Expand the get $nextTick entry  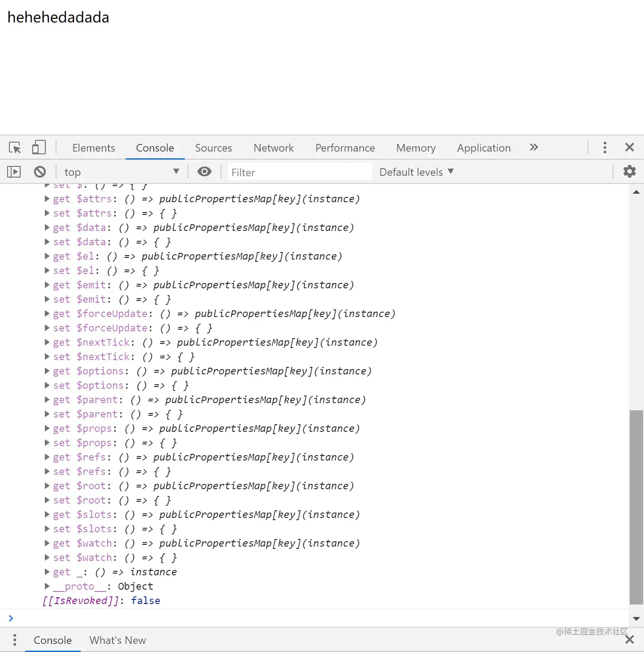coord(47,342)
